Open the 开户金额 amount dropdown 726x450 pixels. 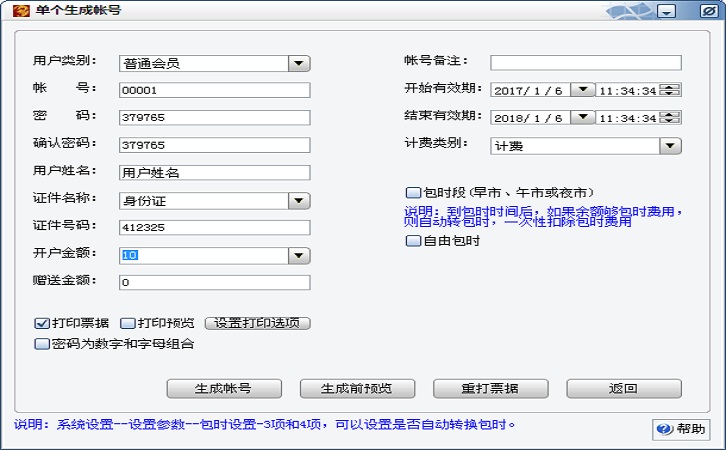click(x=299, y=256)
